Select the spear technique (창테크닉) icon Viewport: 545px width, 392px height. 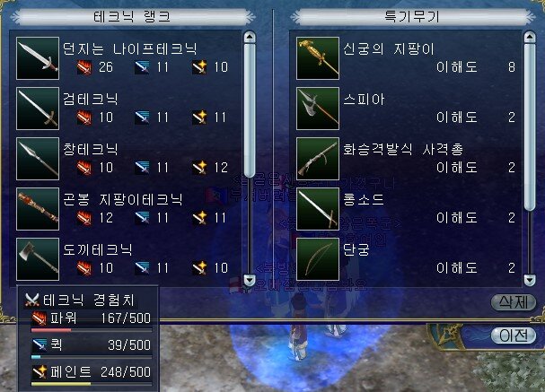(x=38, y=159)
